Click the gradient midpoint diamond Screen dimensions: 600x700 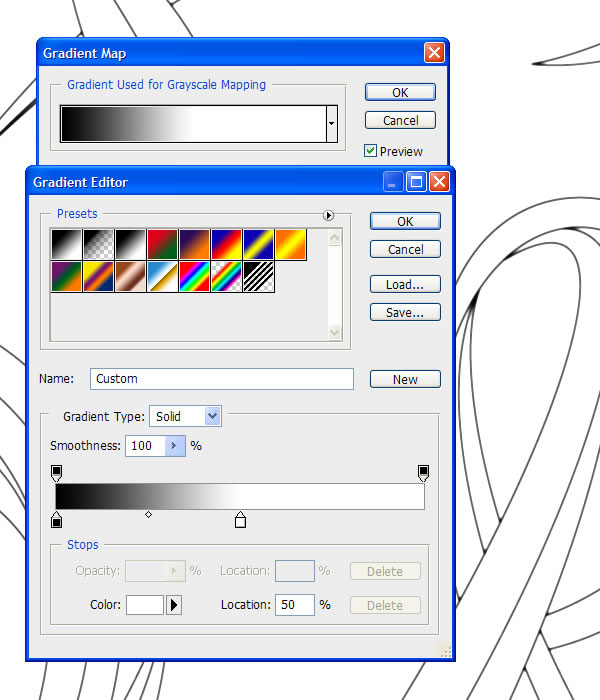149,515
